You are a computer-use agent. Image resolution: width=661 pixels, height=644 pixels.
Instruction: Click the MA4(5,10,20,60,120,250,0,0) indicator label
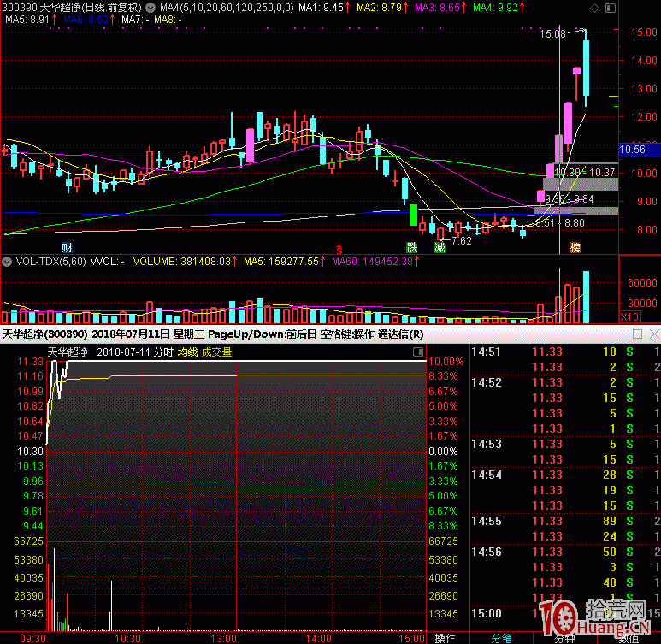pos(227,8)
